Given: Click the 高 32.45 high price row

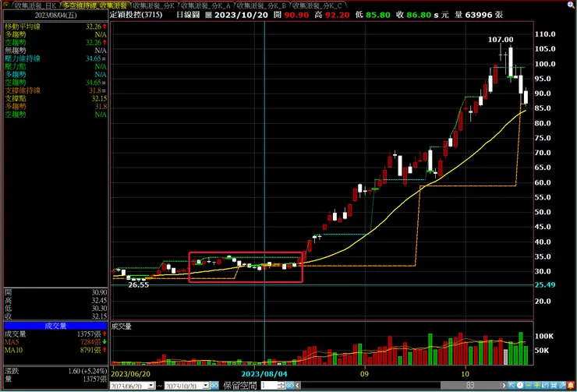Looking at the screenshot, I should point(55,301).
